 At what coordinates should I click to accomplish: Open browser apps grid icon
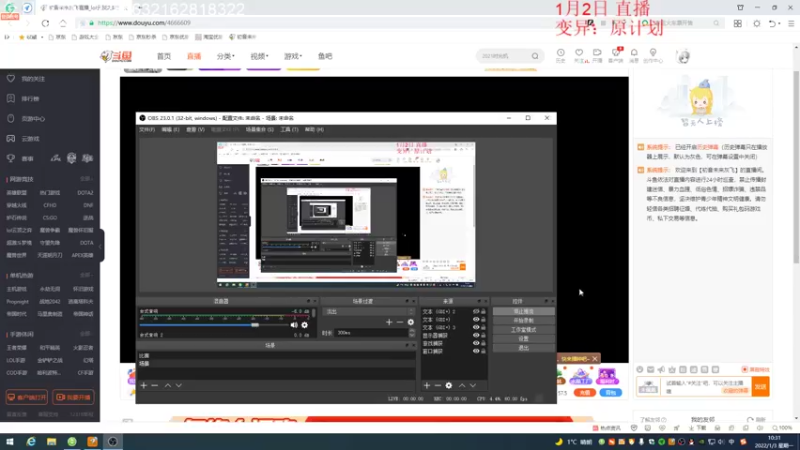(x=738, y=23)
